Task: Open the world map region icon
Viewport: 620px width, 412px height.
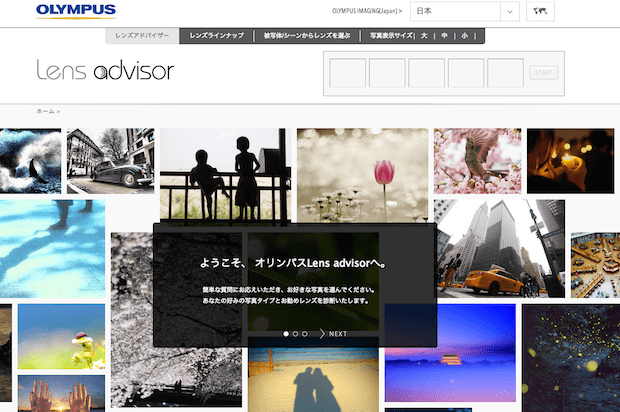Action: pyautogui.click(x=544, y=12)
